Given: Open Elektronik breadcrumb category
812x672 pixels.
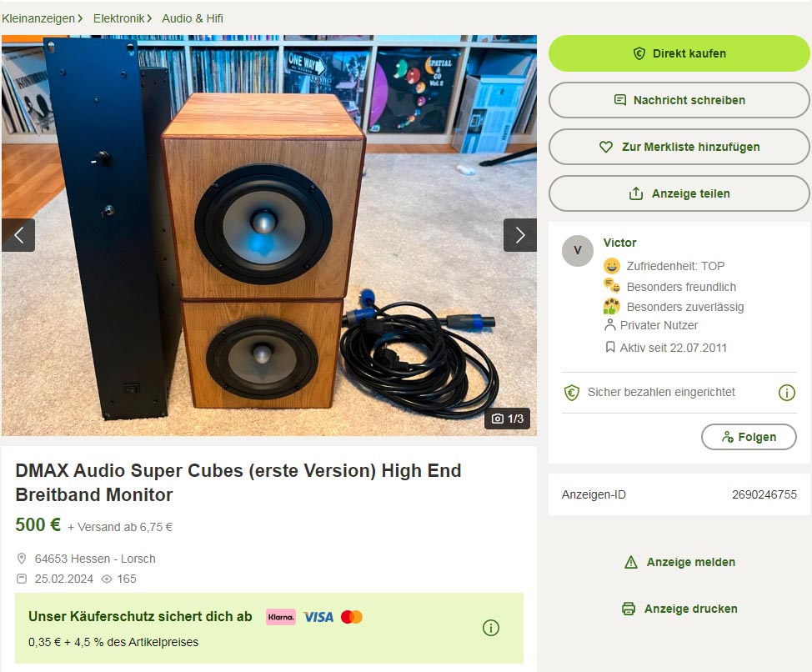Looking at the screenshot, I should [x=118, y=18].
